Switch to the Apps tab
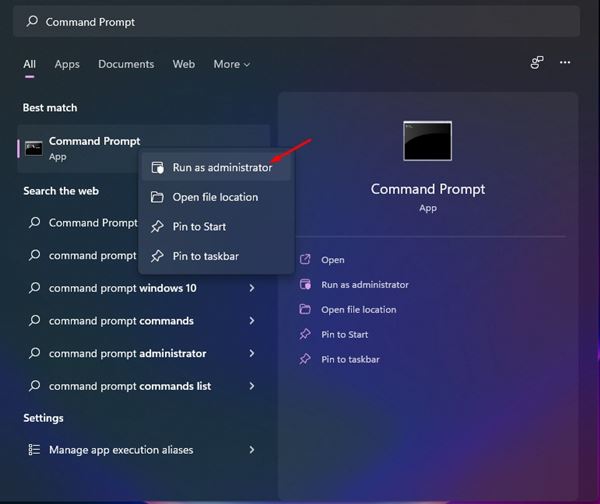Image resolution: width=600 pixels, height=504 pixels. 67,64
